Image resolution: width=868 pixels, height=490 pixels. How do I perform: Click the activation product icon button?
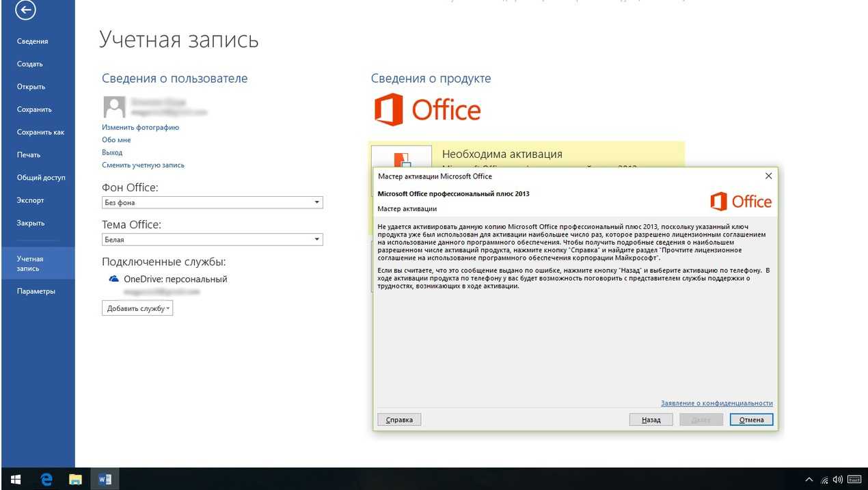401,157
